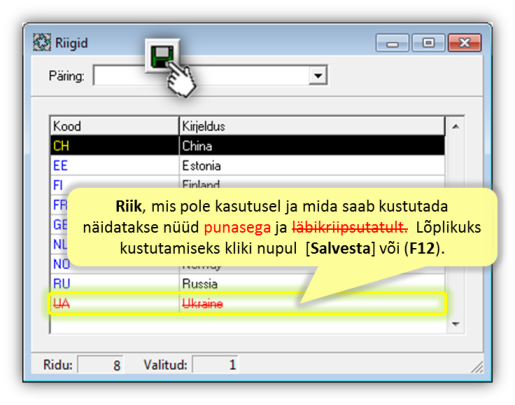
Task: Open the Päring dropdown arrow
Action: click(318, 76)
